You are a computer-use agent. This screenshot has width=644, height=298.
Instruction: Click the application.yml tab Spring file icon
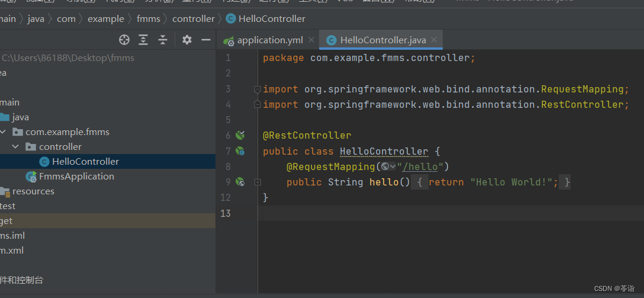pyautogui.click(x=228, y=40)
